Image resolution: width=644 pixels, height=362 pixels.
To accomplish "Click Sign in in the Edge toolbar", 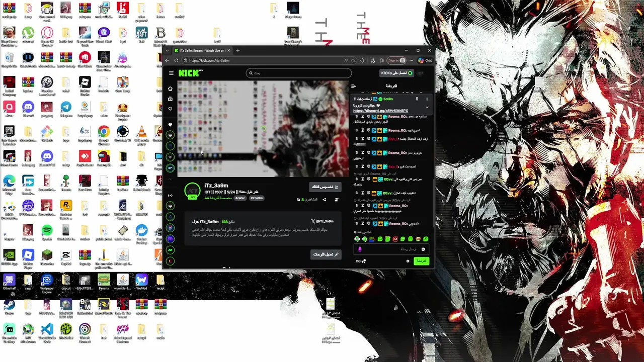I will (396, 60).
